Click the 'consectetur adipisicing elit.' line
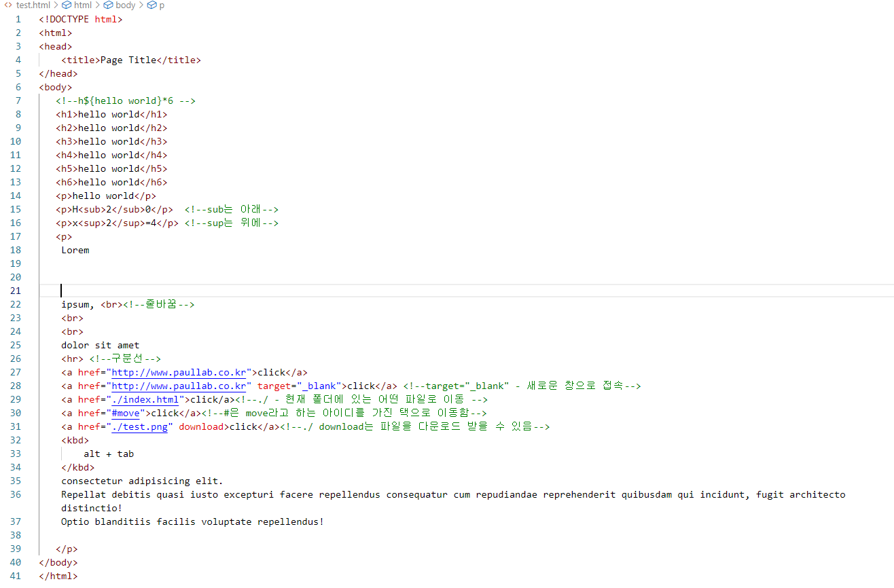This screenshot has height=588, width=894. click(142, 481)
